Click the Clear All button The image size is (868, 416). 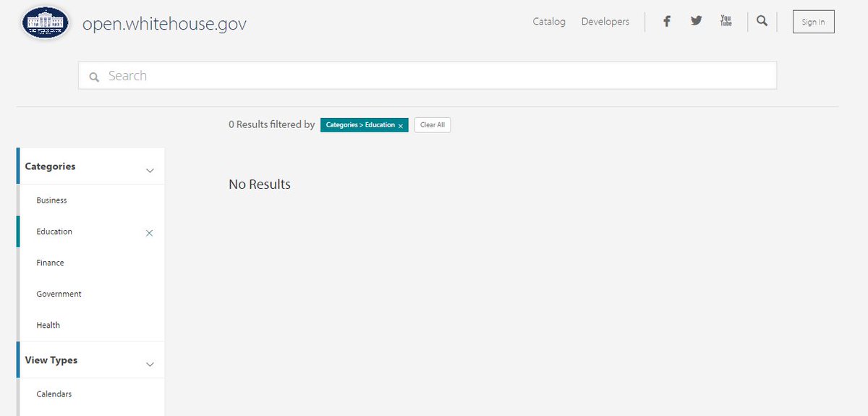433,125
